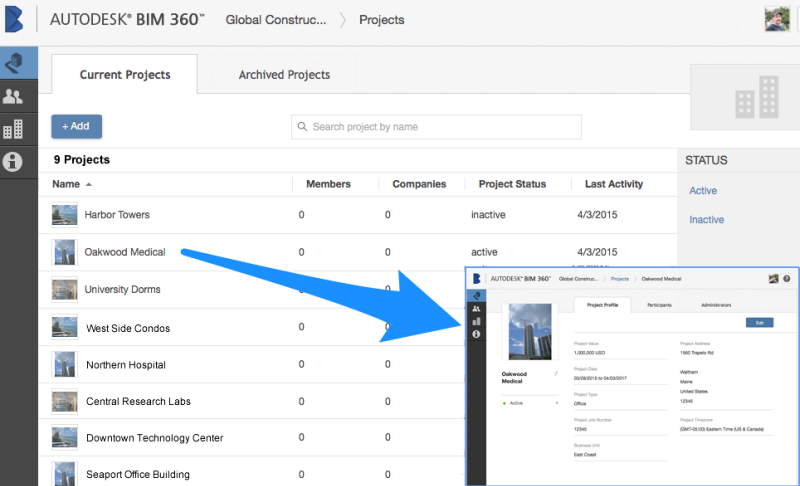Click Companies sidebar icon in inset window
Viewport: 800px width, 486px height.
476,321
